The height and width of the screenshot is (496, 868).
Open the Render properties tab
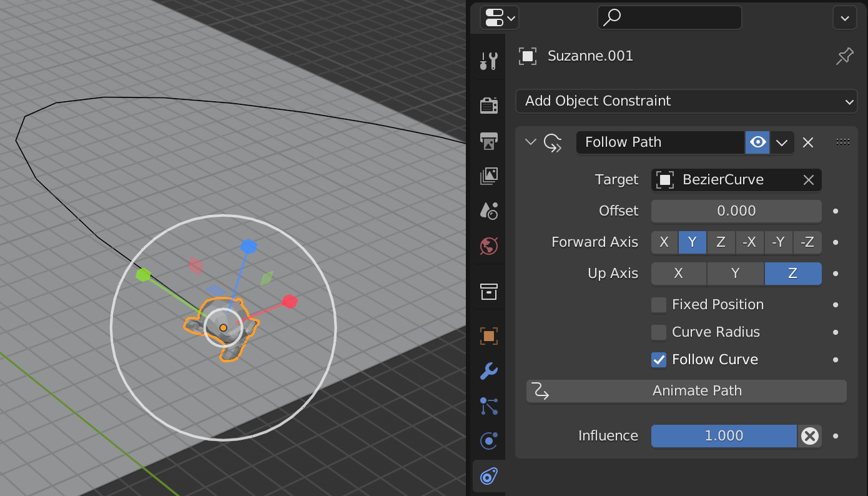click(488, 105)
